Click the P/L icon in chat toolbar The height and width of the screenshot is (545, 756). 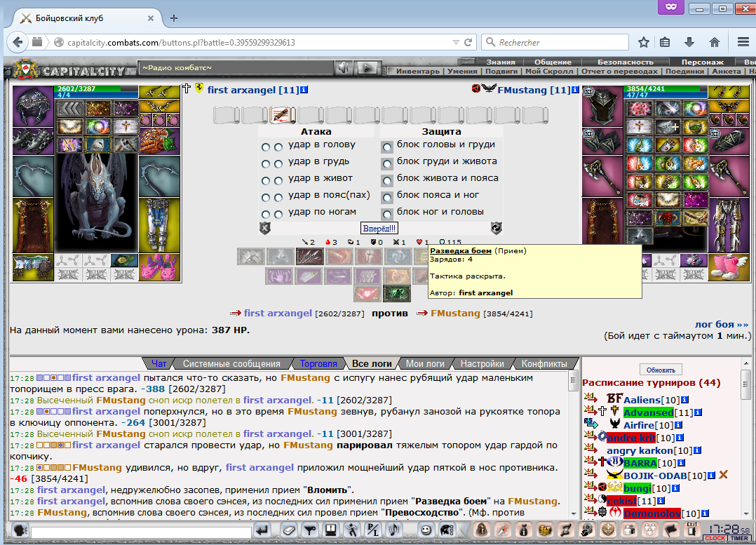[x=372, y=530]
